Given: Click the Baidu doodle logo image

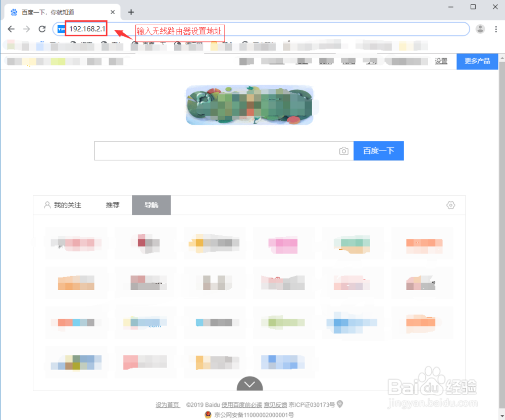Looking at the screenshot, I should 249,105.
